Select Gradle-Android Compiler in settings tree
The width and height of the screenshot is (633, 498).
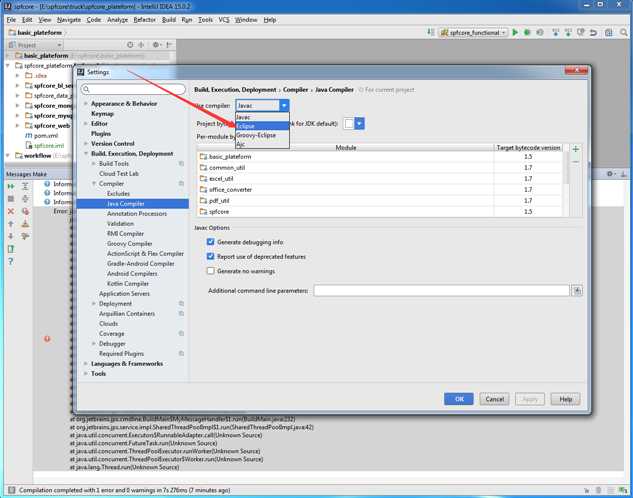(140, 264)
